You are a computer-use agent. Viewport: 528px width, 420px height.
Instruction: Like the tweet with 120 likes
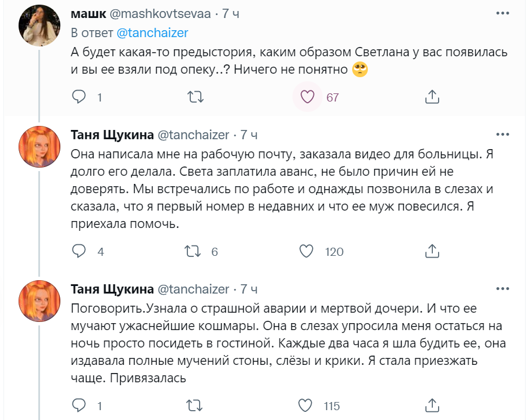pos(306,251)
